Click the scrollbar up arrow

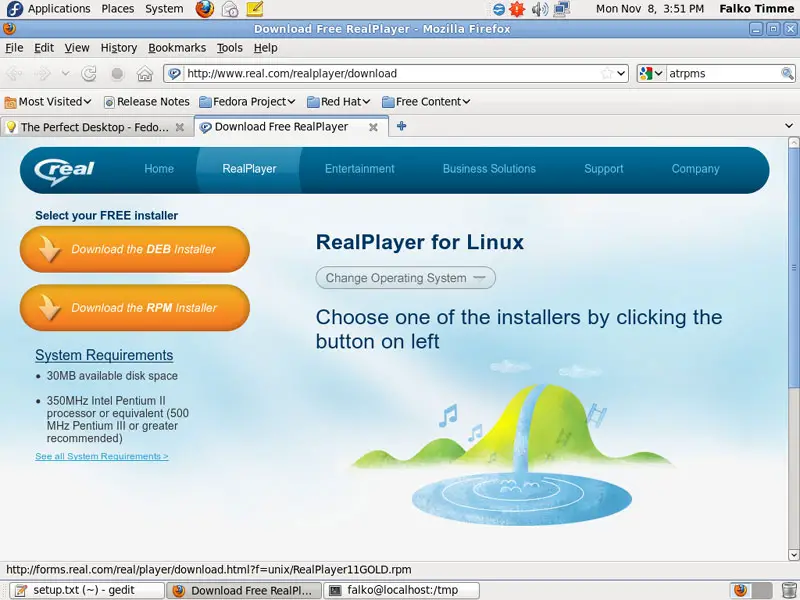click(x=794, y=142)
